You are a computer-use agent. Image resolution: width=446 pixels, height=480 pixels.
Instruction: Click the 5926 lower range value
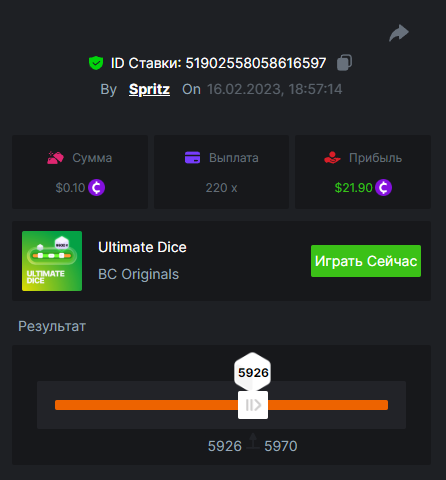(x=225, y=446)
